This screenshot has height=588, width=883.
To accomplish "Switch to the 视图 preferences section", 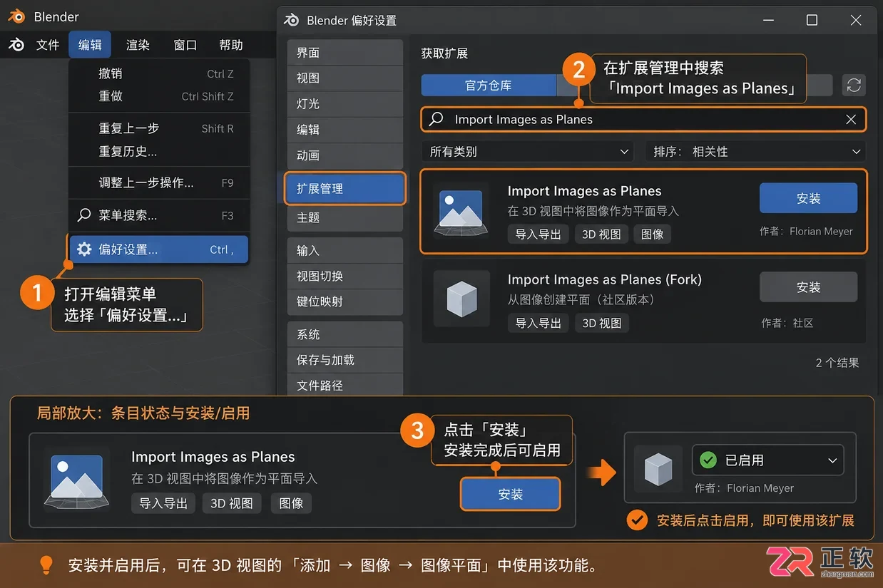I will [x=345, y=78].
